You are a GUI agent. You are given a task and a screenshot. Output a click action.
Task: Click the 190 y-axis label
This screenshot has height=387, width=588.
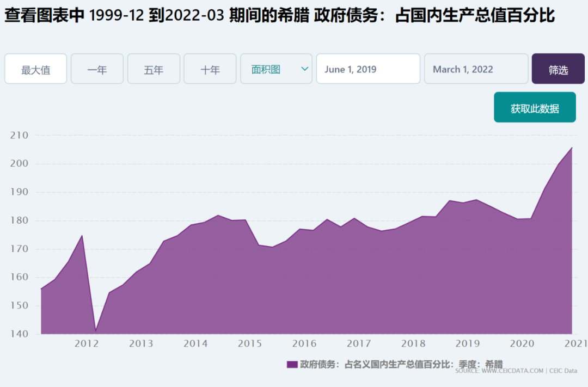click(x=19, y=192)
